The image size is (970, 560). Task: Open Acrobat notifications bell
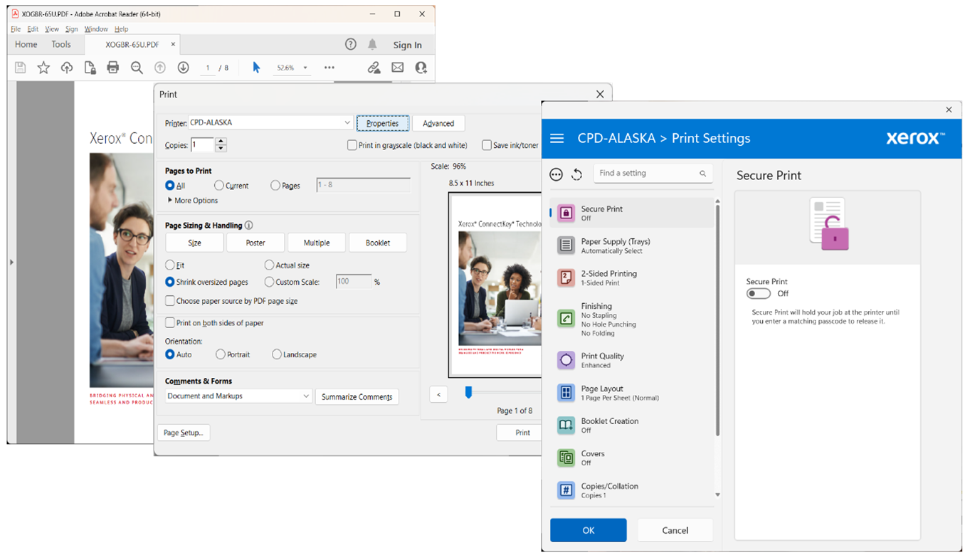372,44
